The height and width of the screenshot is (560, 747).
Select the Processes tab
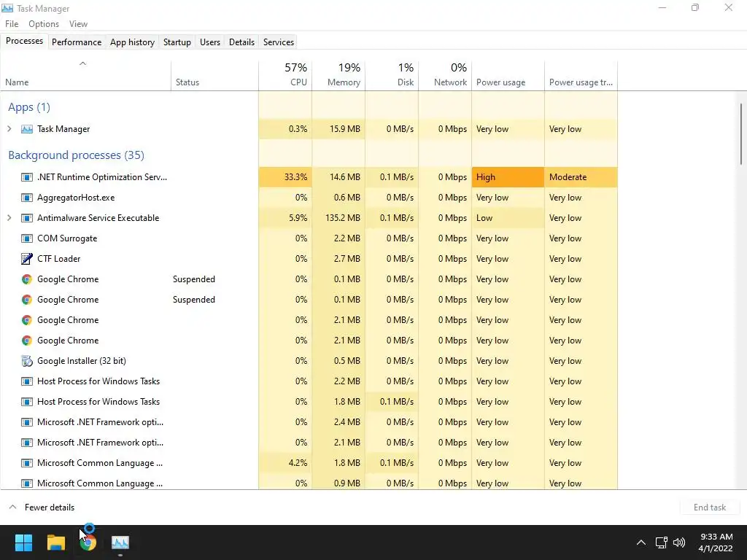click(24, 41)
